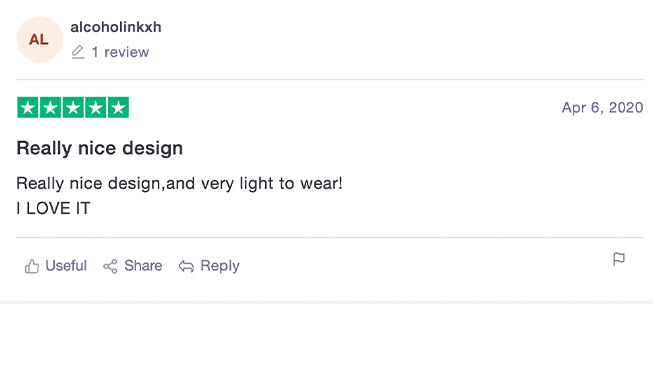Click the I LOVE IT text line

point(53,208)
